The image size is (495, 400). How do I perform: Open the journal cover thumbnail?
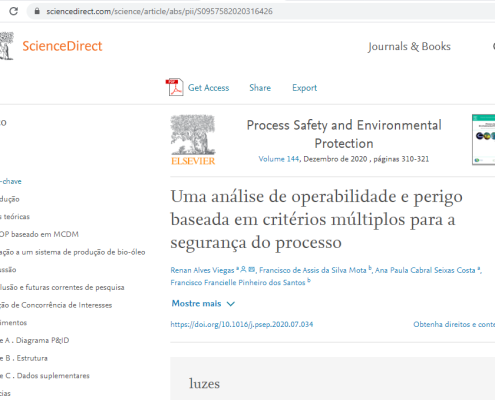click(484, 140)
